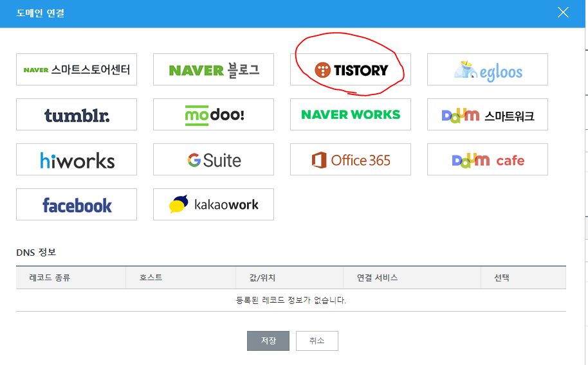The height and width of the screenshot is (365, 588).
Task: Select the TISTORY service tile
Action: pyautogui.click(x=351, y=69)
